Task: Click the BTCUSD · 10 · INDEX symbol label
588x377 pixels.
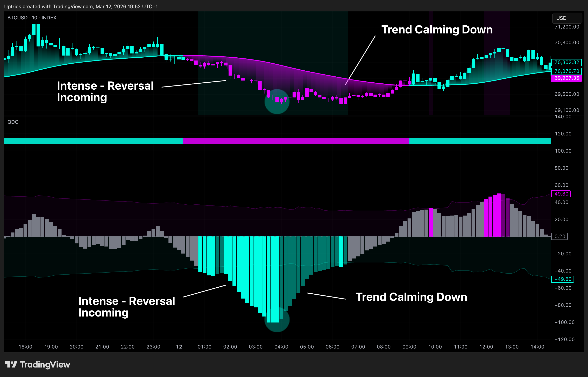Action: click(x=32, y=18)
